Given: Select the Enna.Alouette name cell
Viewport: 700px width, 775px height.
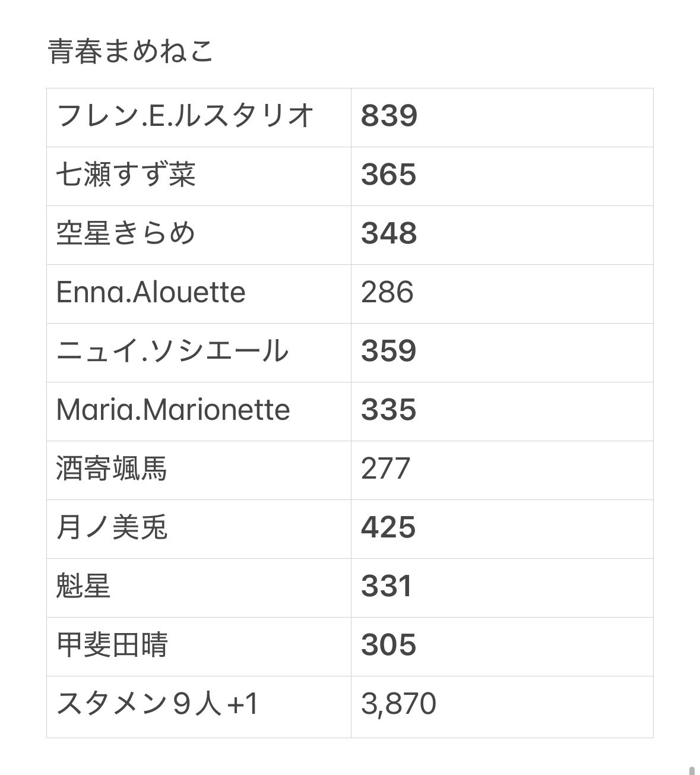Looking at the screenshot, I should pos(151,292).
